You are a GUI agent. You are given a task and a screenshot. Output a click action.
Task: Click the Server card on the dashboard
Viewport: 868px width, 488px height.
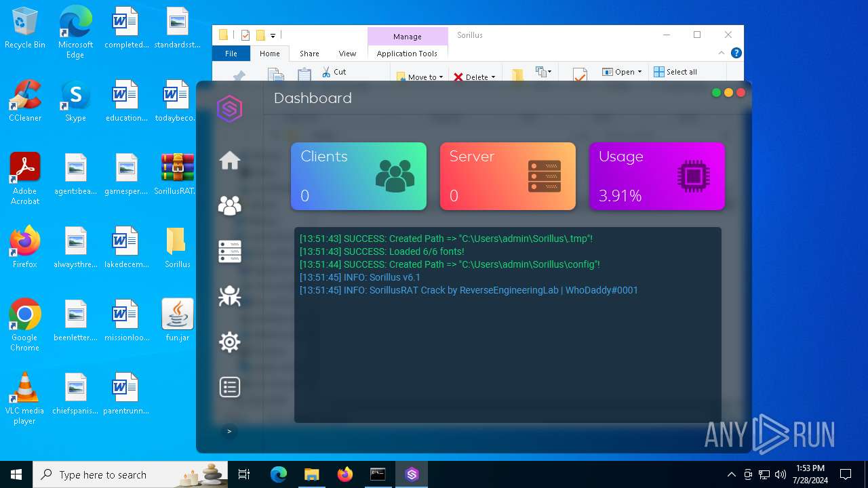508,176
